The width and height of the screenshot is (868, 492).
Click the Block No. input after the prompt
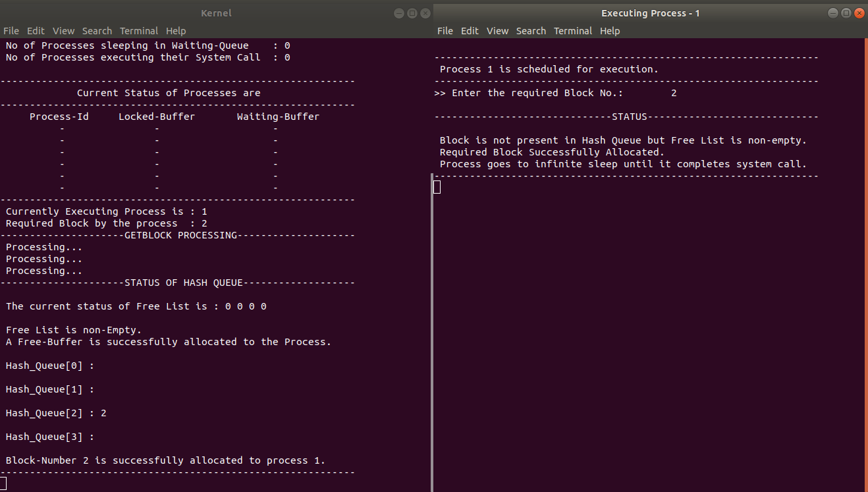point(674,92)
